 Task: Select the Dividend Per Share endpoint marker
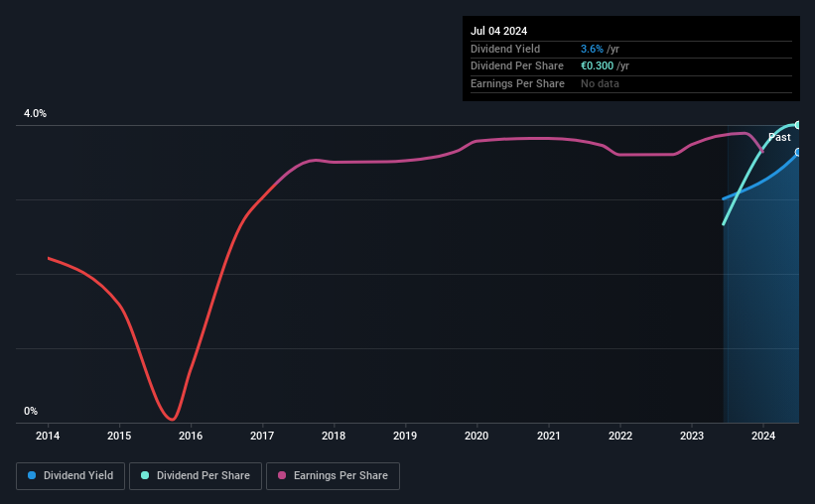point(798,125)
